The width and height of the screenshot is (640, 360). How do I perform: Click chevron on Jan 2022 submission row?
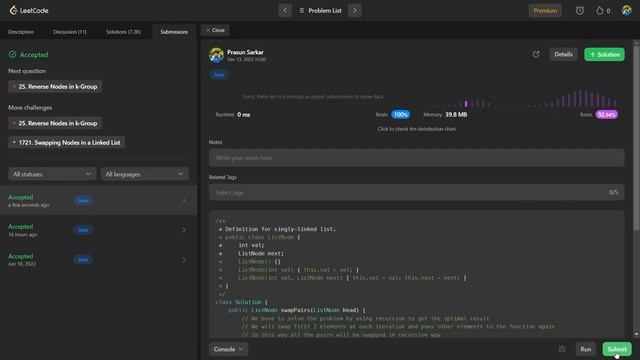click(x=184, y=260)
